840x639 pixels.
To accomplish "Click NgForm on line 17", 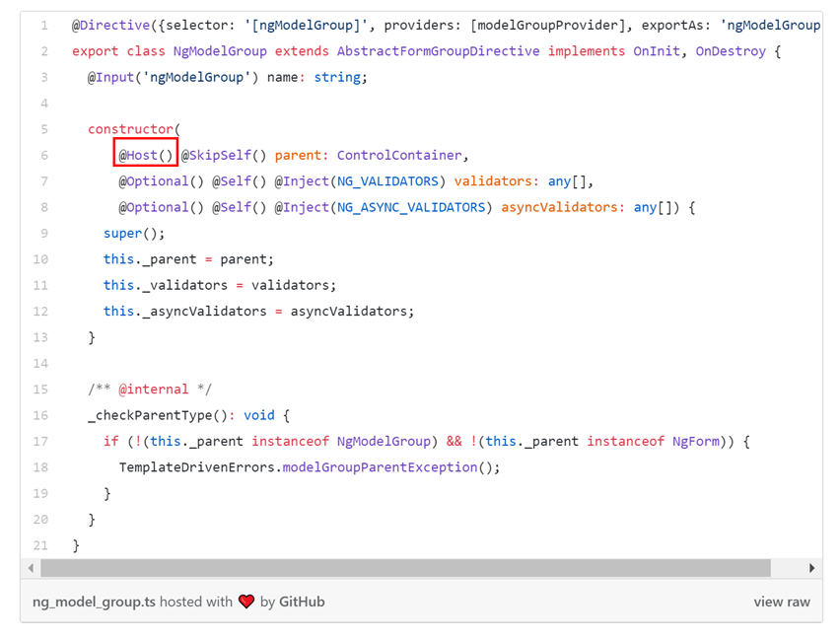I will (696, 441).
